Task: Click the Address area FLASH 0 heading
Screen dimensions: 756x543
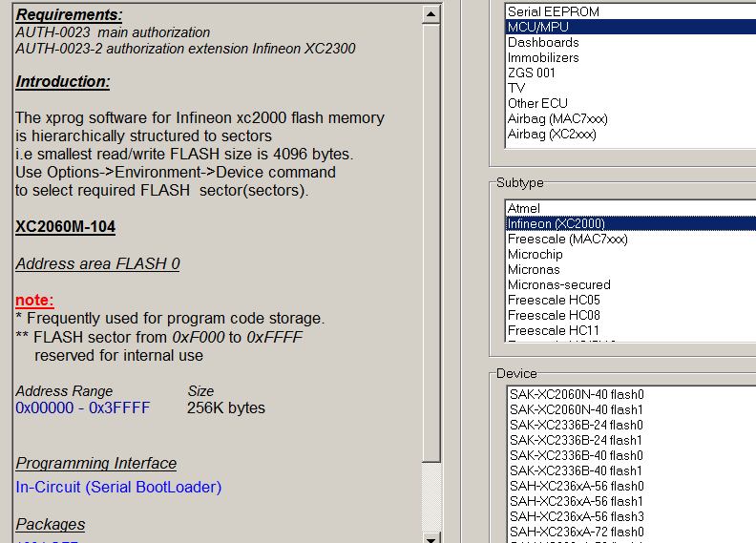Action: pyautogui.click(x=97, y=263)
